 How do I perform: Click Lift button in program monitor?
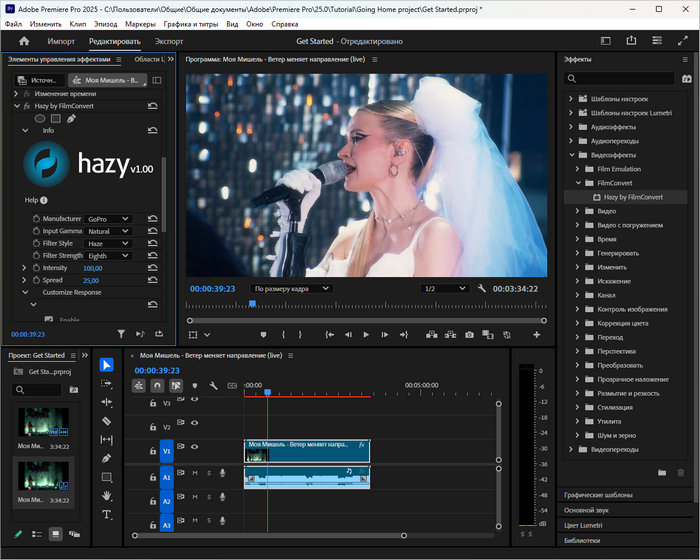[431, 334]
